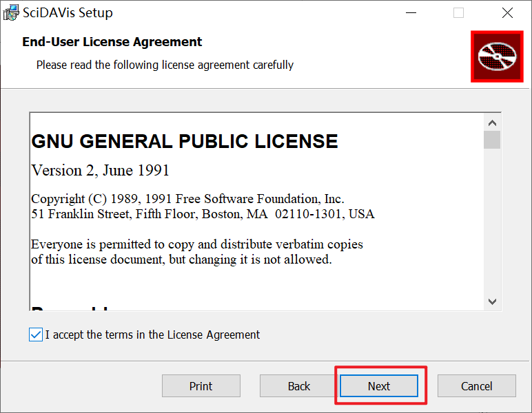Click the Everyone is permitted to copy line
Image resolution: width=532 pixels, height=413 pixels.
tap(197, 244)
